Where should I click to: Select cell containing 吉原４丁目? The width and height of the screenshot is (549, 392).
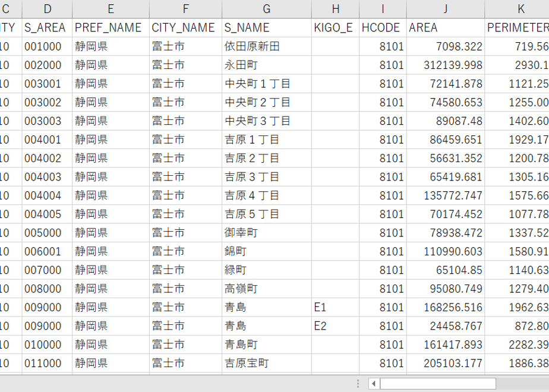pos(266,195)
